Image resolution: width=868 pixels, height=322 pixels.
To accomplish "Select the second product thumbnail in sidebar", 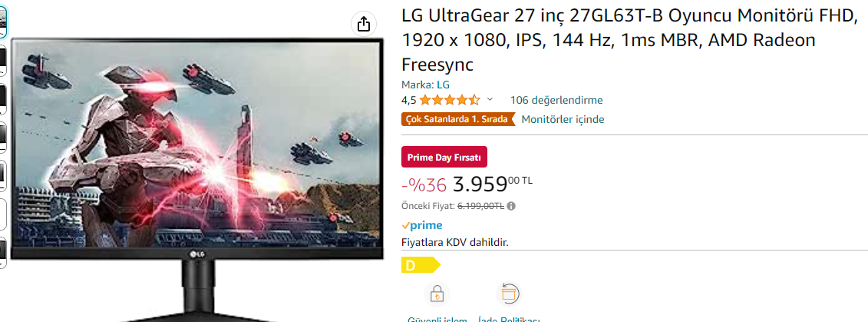I will pos(3,60).
